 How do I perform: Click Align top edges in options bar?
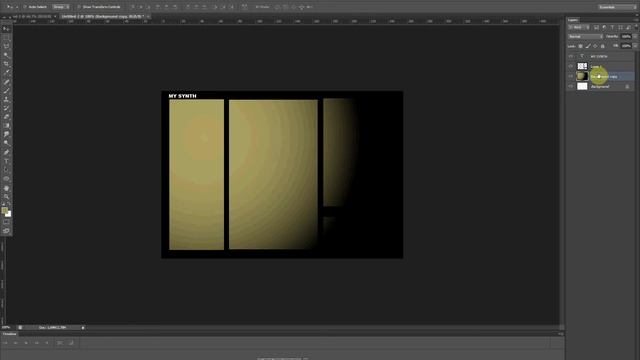pyautogui.click(x=132, y=7)
